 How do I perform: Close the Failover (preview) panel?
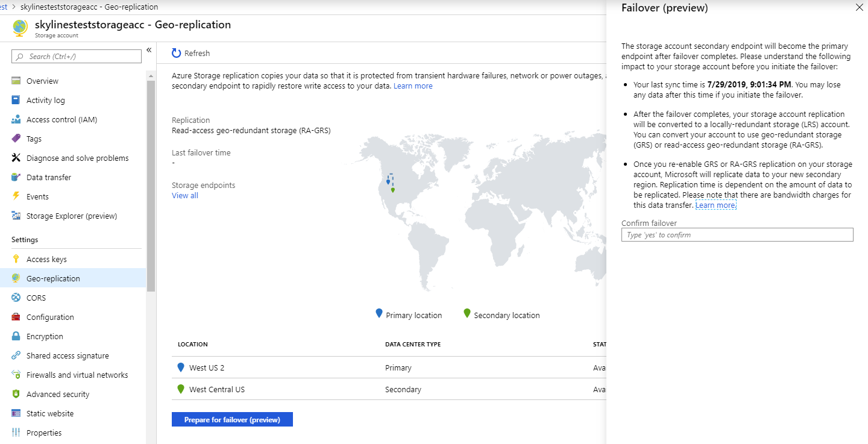[859, 8]
